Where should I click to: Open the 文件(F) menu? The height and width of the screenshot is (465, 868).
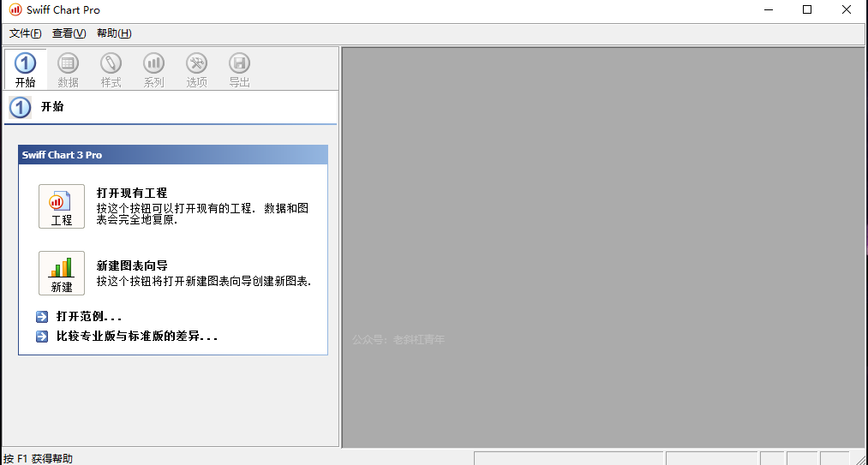[26, 33]
